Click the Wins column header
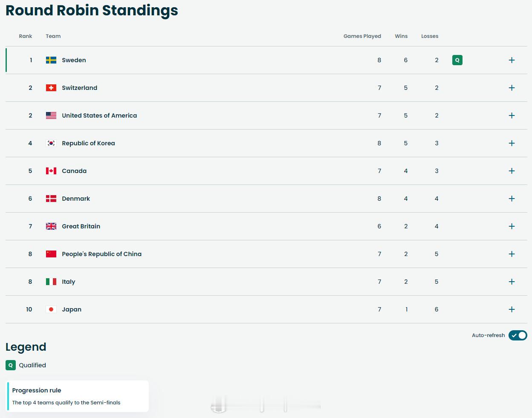532x418 pixels. pyautogui.click(x=401, y=36)
